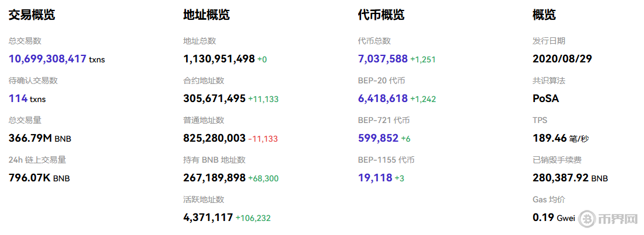Viewport: 644px width, 235px height.
Task: Click the TPS value 189.46
Action: coord(550,138)
